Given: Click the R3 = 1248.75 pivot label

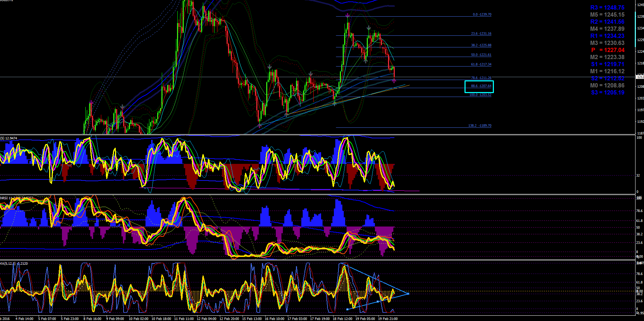Looking at the screenshot, I should [607, 8].
